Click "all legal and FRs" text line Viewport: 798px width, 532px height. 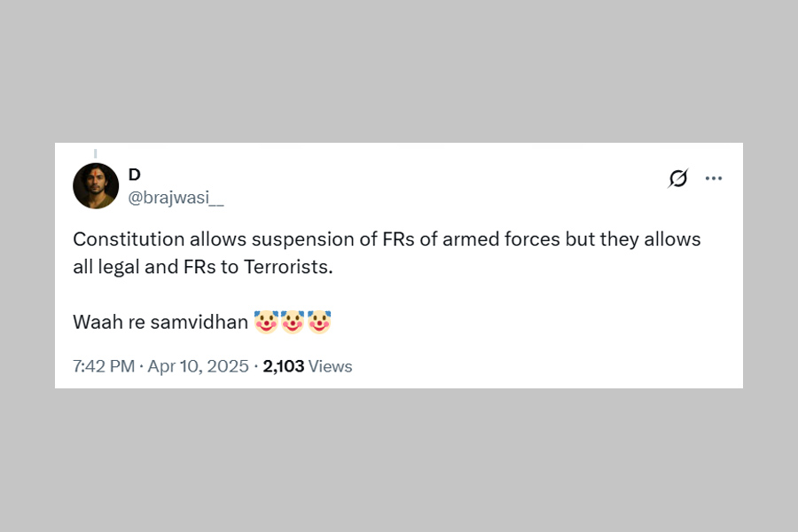pos(145,267)
